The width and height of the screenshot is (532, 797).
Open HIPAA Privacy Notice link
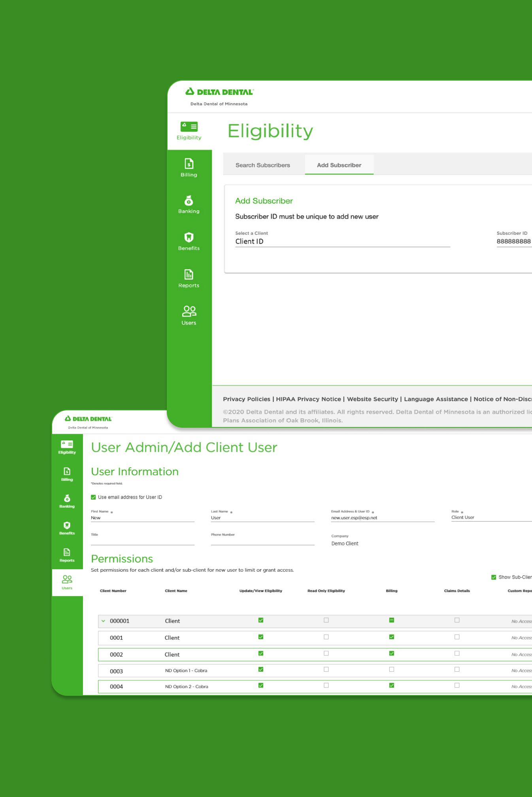point(308,399)
